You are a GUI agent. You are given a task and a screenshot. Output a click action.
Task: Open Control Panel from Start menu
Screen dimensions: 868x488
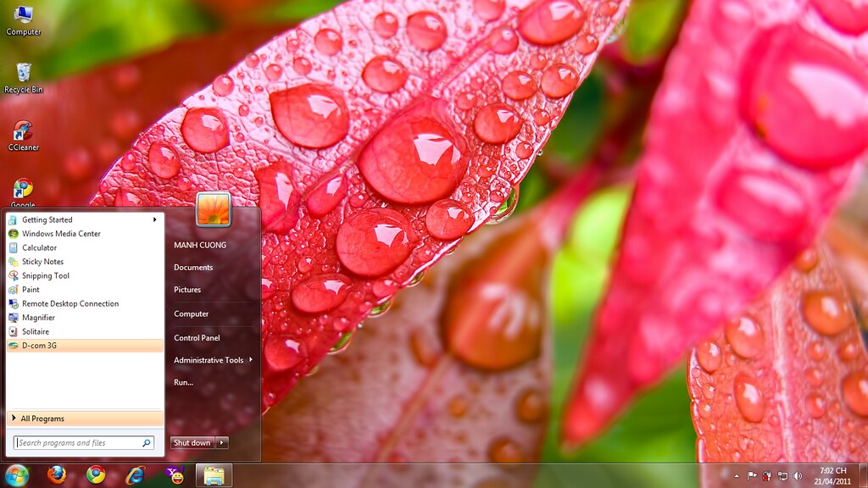[197, 338]
